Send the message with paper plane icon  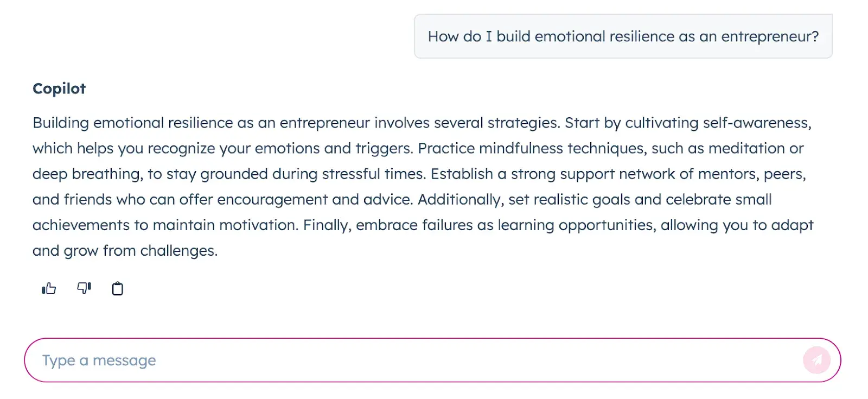point(816,360)
